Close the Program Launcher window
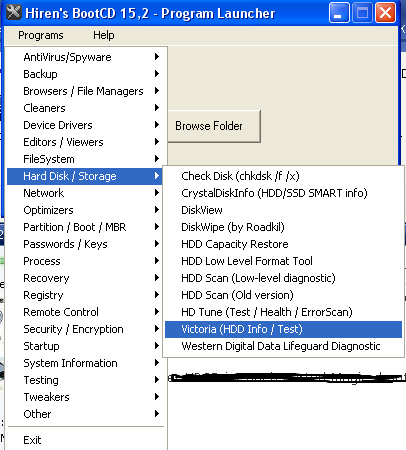Image resolution: width=406 pixels, height=450 pixels. [x=386, y=13]
